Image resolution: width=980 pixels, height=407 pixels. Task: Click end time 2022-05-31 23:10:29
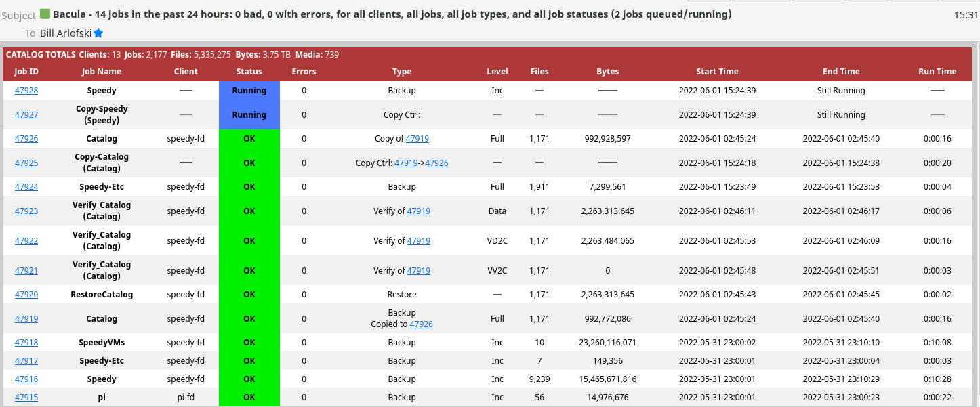(841, 379)
